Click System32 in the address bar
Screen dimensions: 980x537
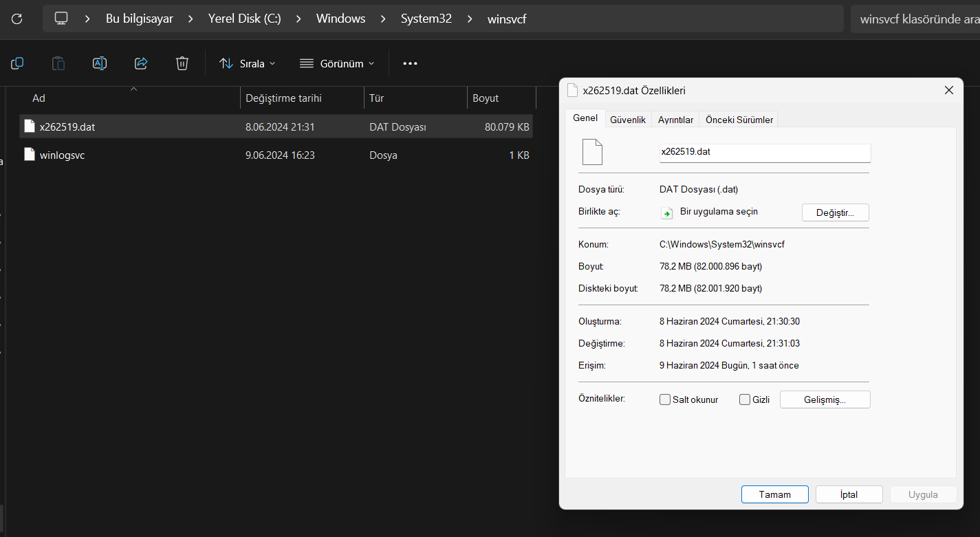click(x=426, y=19)
